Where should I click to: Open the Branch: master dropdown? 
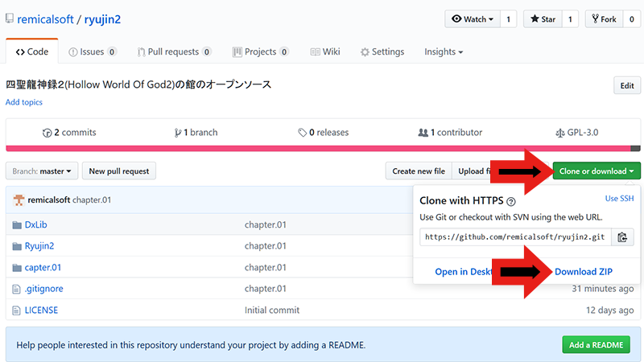point(42,171)
